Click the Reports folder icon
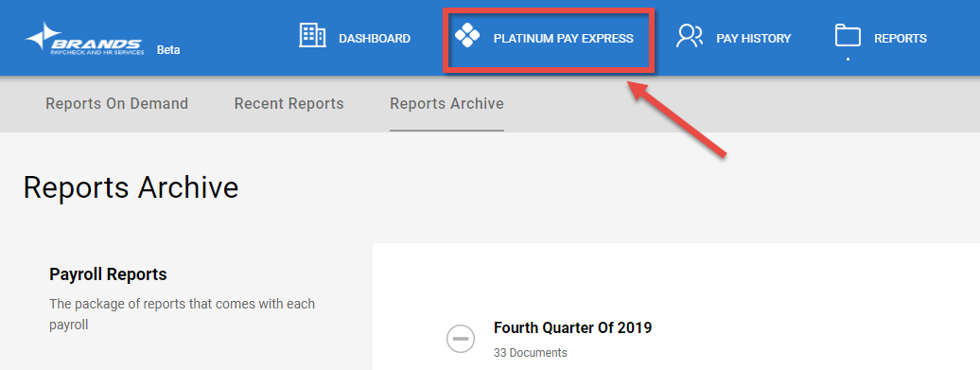Screen dimensions: 980x370 click(848, 36)
